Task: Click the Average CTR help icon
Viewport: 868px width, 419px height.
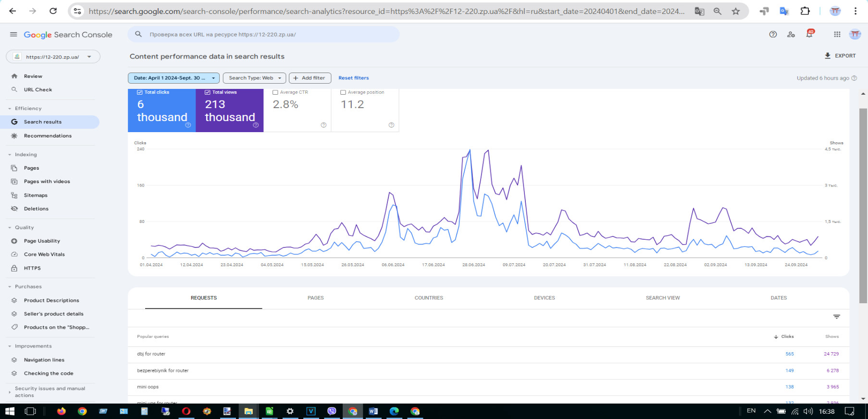Action: pos(323,125)
